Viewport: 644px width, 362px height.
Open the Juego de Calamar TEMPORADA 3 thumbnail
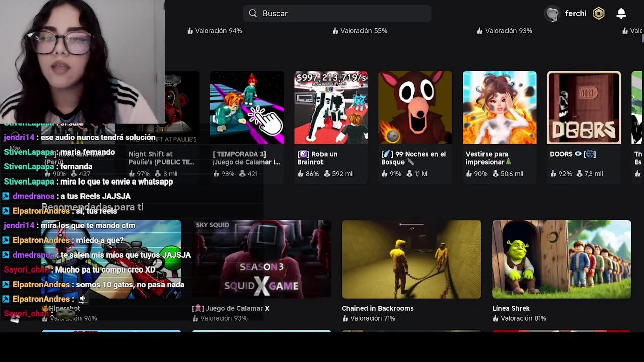(247, 108)
